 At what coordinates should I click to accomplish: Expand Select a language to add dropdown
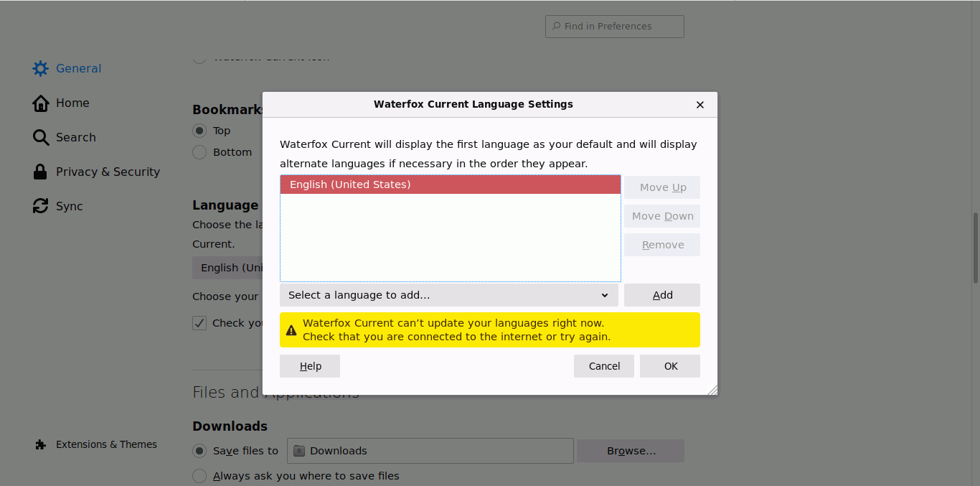click(x=449, y=295)
